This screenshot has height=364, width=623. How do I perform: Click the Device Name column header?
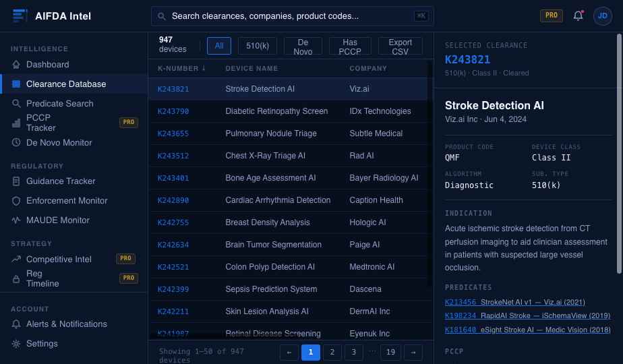tap(251, 68)
